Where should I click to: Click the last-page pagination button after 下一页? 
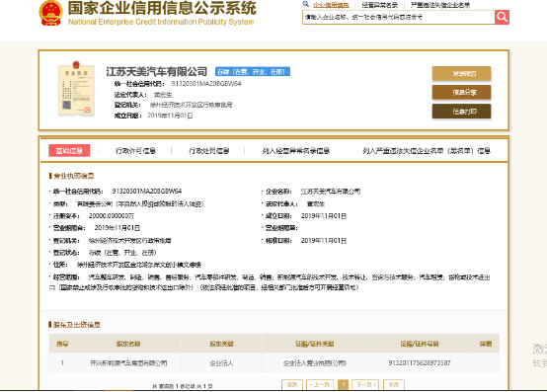tap(394, 385)
